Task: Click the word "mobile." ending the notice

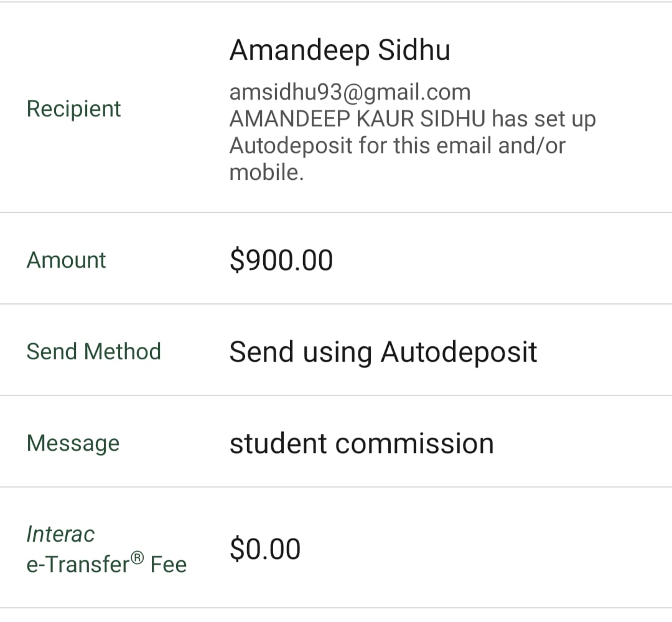Action: click(266, 172)
